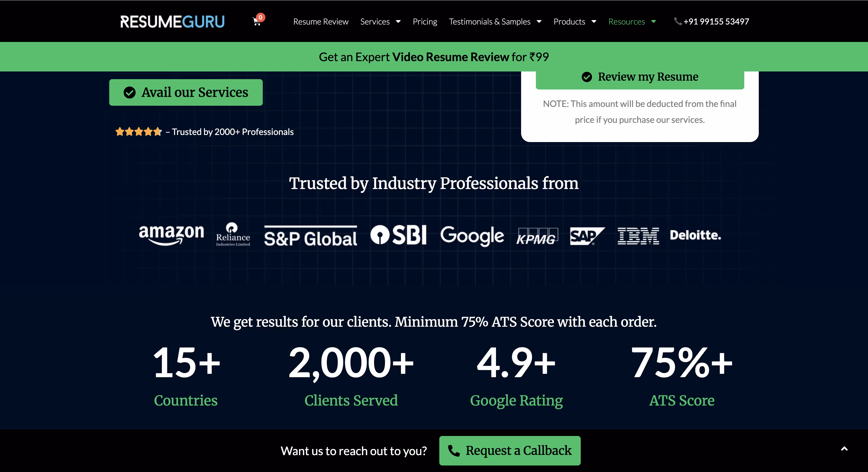Open the Services menu item

pos(375,22)
